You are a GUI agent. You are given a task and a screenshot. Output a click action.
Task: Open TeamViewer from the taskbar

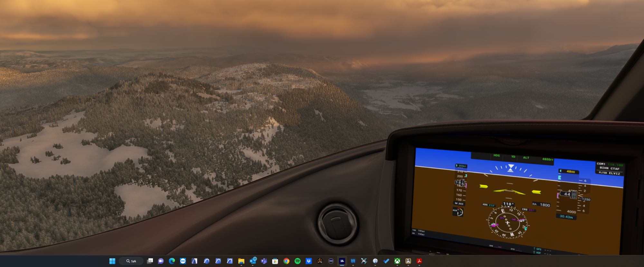click(183, 261)
